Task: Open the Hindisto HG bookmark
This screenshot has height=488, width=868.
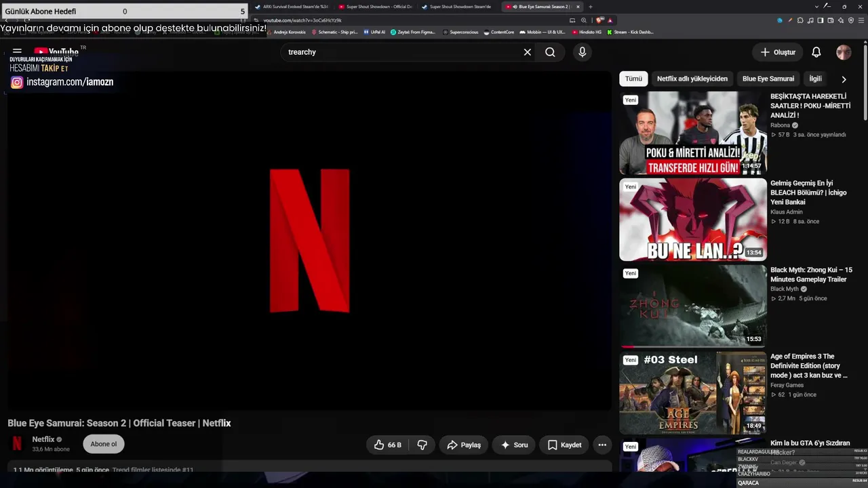Action: point(587,32)
